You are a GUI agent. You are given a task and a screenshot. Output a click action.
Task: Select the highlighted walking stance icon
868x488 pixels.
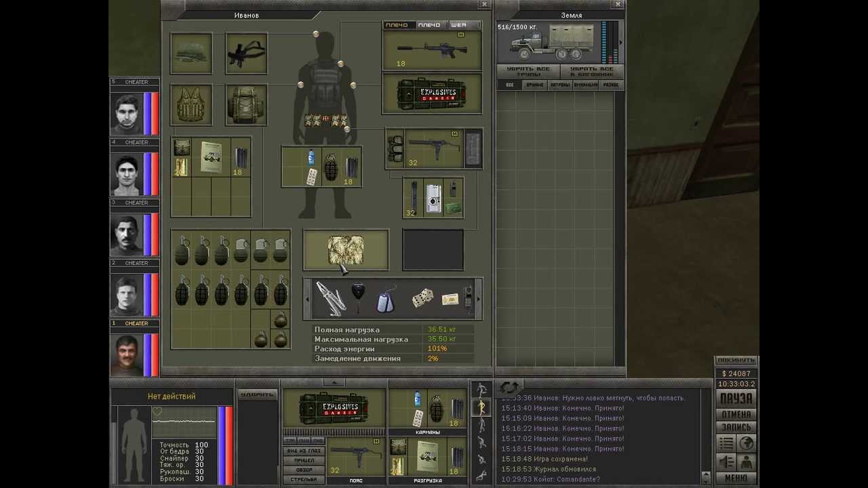[481, 407]
